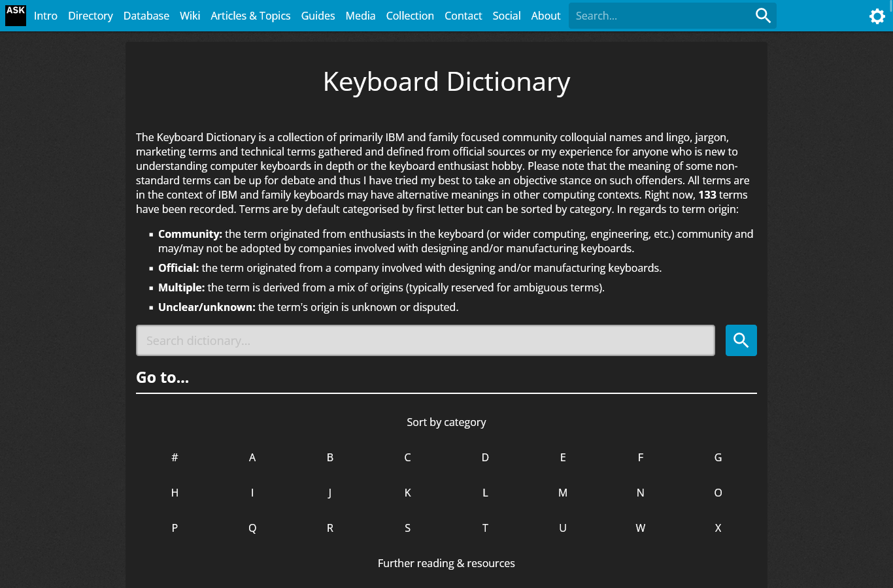Click the Go to... heading
The height and width of the screenshot is (588, 893).
coord(163,378)
